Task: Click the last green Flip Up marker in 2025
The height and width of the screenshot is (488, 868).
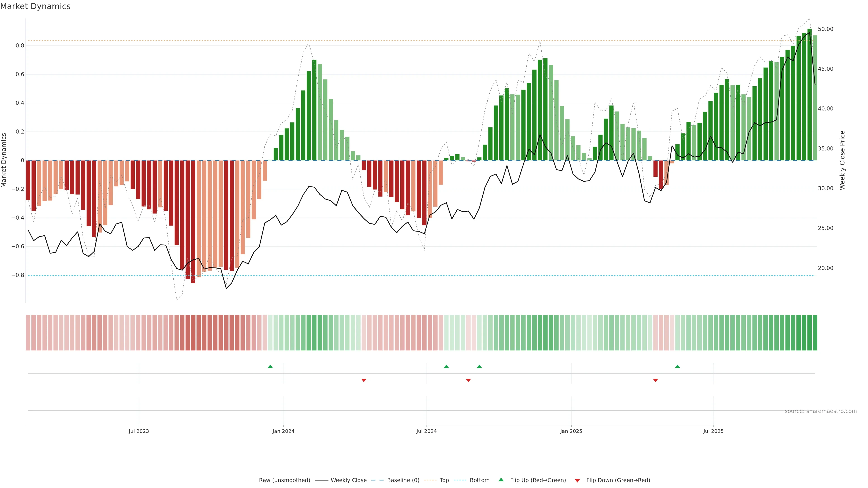Action: pos(677,366)
